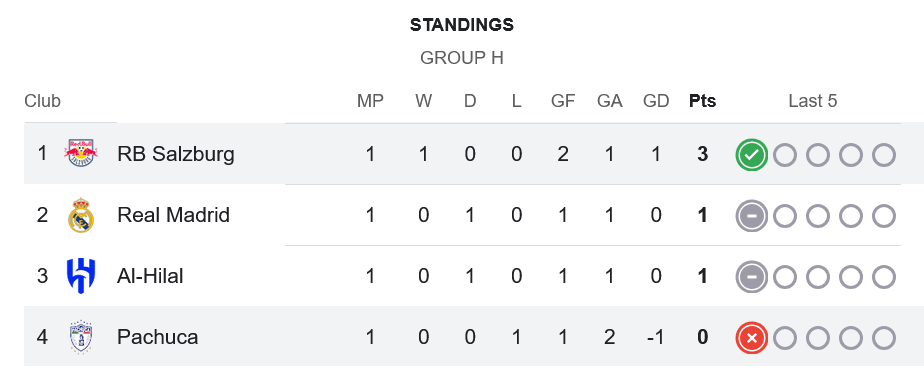
Task: Select the Pachuca club name
Action: 157,337
